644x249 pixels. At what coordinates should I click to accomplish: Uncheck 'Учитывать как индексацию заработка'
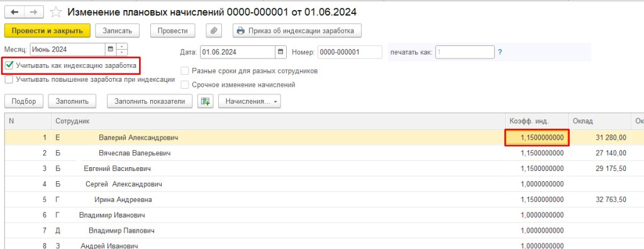[x=9, y=65]
